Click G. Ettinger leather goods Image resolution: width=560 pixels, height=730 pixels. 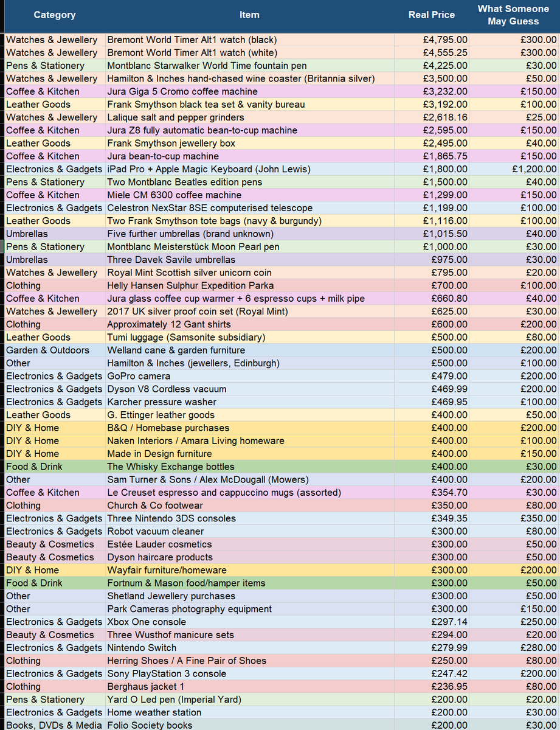(x=250, y=415)
